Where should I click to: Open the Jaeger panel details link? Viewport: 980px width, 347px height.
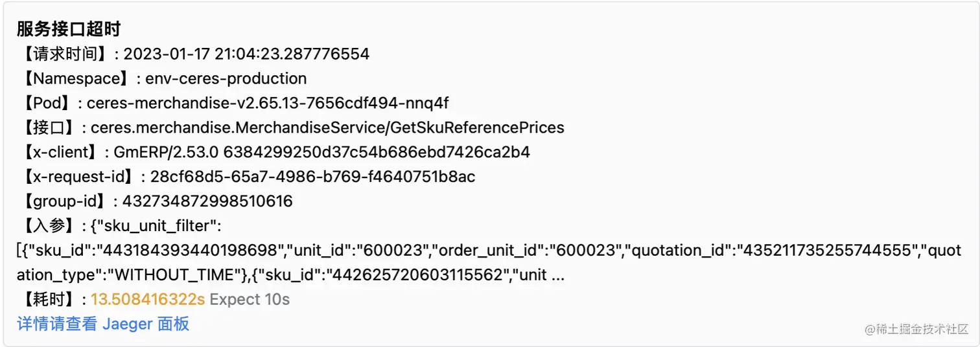(x=103, y=324)
